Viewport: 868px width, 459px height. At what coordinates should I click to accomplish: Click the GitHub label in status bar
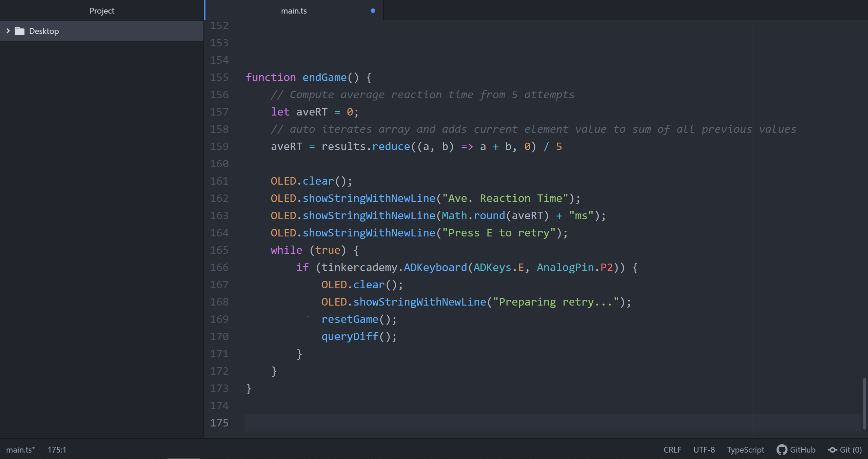(x=803, y=450)
